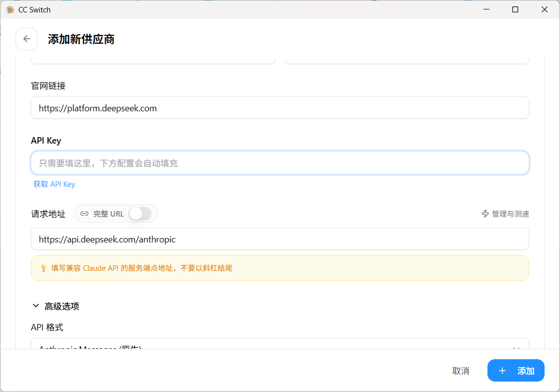
Task: Go back using the arrow button
Action: pyautogui.click(x=26, y=39)
